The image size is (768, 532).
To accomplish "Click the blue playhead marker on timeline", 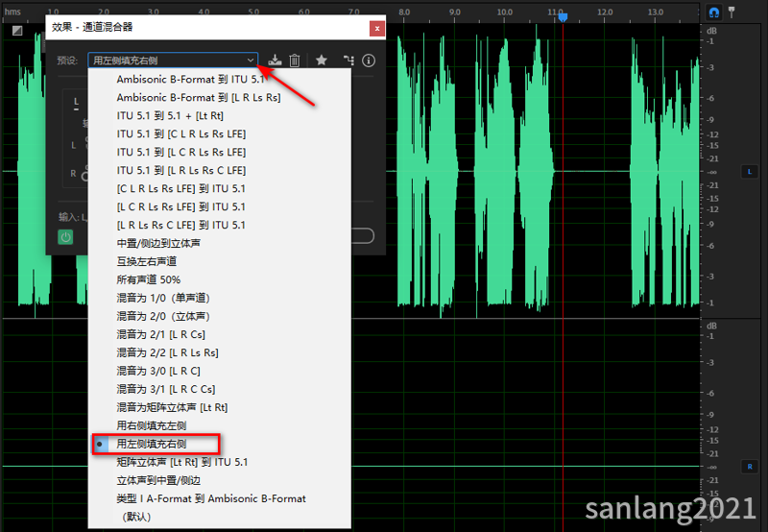I will pos(563,17).
